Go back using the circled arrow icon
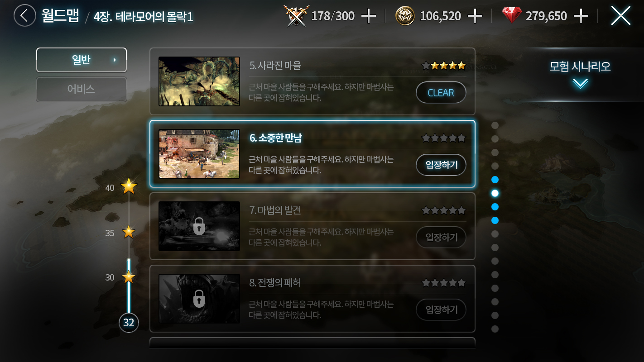644x362 pixels. (24, 16)
